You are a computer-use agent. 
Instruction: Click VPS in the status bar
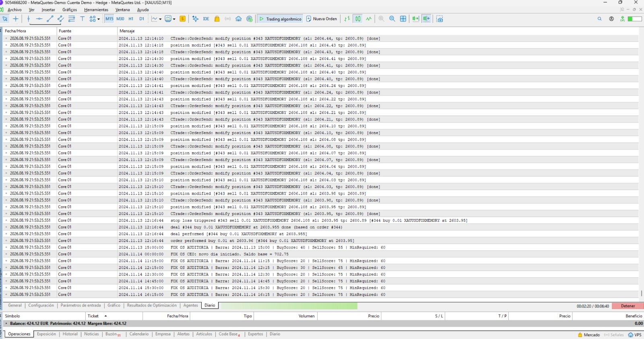[635, 335]
